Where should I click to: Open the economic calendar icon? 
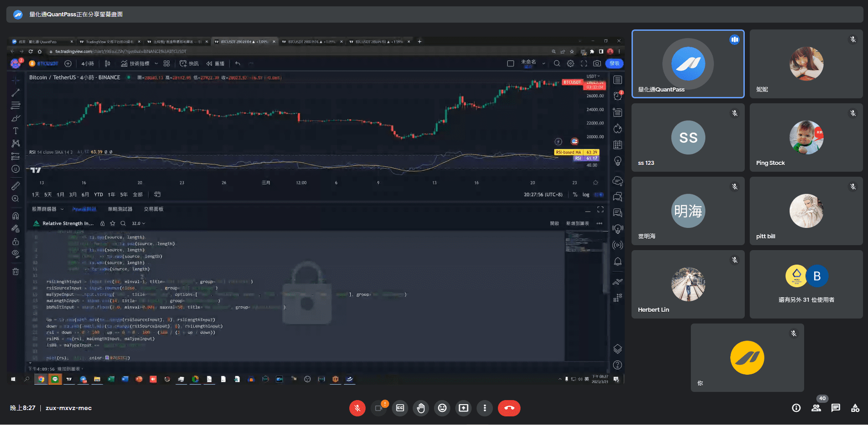pyautogui.click(x=617, y=145)
